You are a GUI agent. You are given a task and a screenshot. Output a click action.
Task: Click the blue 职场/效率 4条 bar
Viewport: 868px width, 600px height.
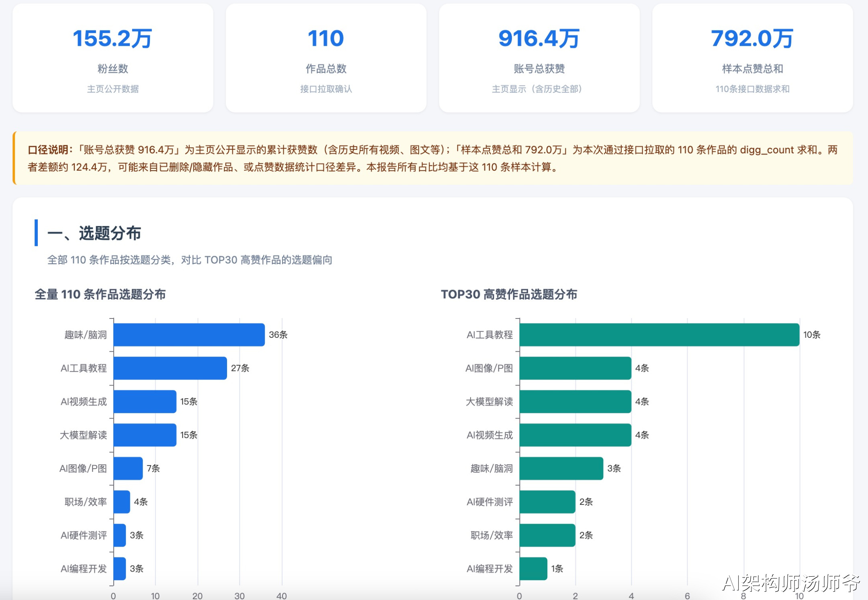122,502
